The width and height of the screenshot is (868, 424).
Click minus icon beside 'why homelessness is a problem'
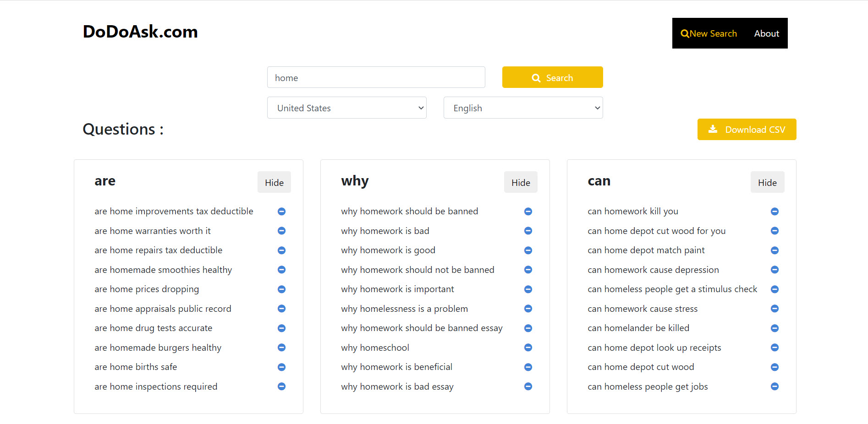coord(528,309)
